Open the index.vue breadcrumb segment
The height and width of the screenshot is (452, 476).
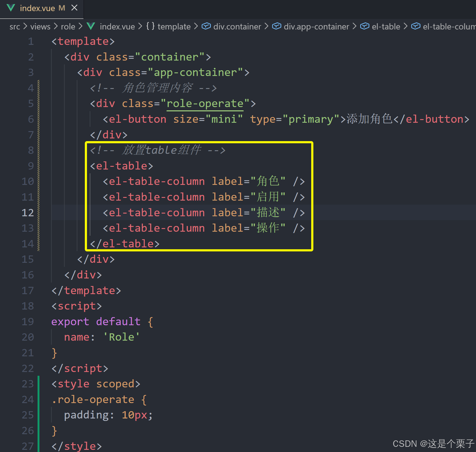[117, 26]
